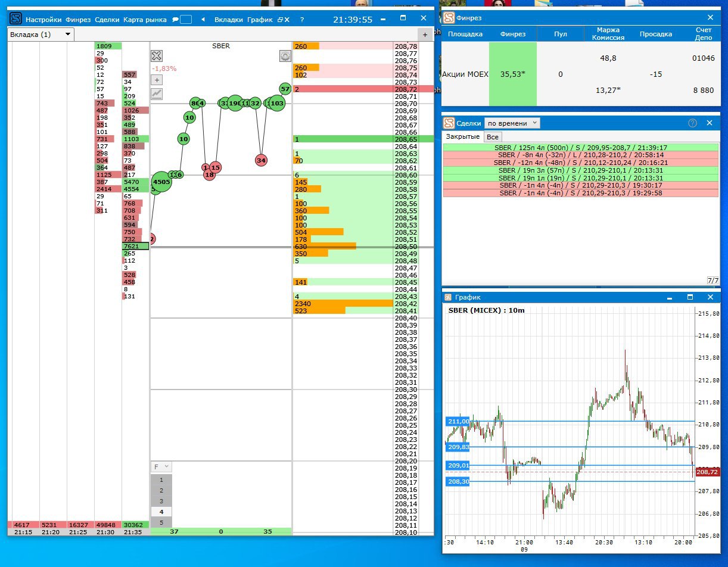Click the Площадка column header
Image resolution: width=728 pixels, height=567 pixels.
[x=465, y=34]
